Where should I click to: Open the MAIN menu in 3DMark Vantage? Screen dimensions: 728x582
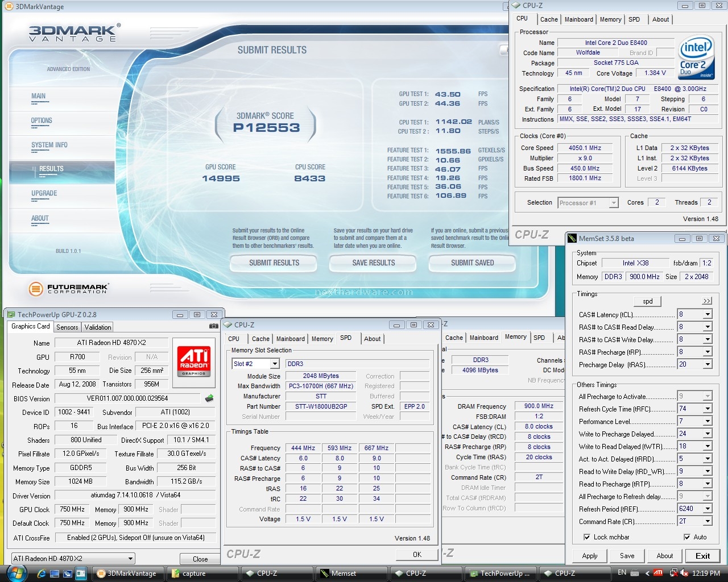click(x=38, y=96)
